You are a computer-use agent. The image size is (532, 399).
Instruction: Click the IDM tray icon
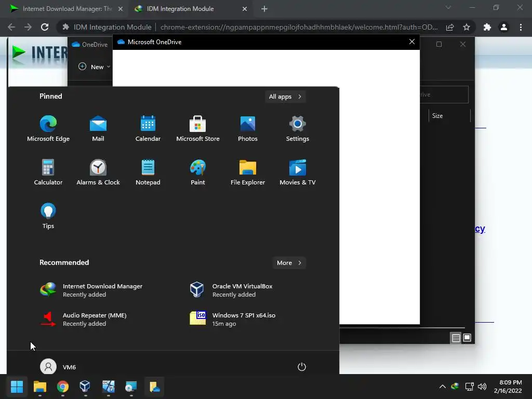click(455, 387)
